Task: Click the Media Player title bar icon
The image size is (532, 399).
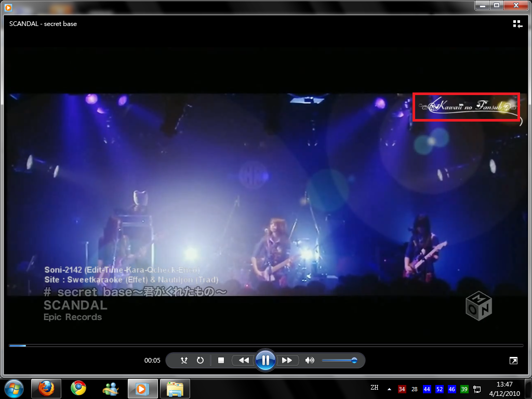Action: click(x=8, y=7)
